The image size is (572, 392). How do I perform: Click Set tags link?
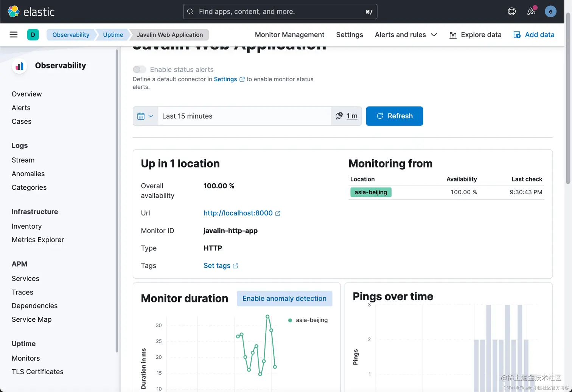coord(217,266)
